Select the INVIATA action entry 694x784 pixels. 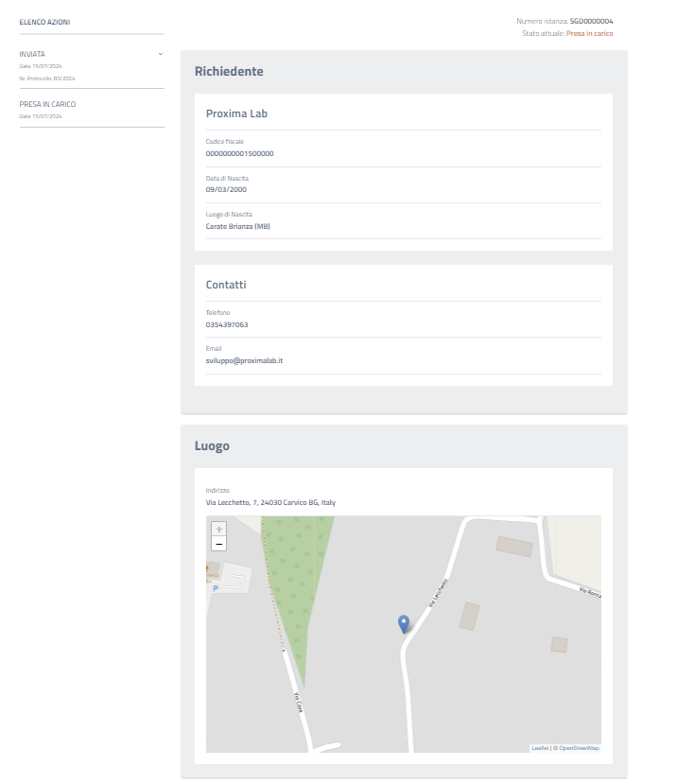click(32, 54)
